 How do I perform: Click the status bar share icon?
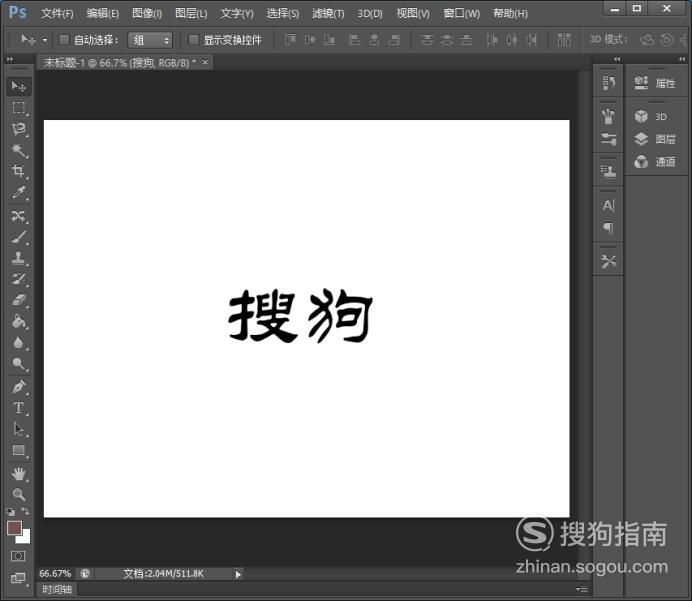[85, 574]
